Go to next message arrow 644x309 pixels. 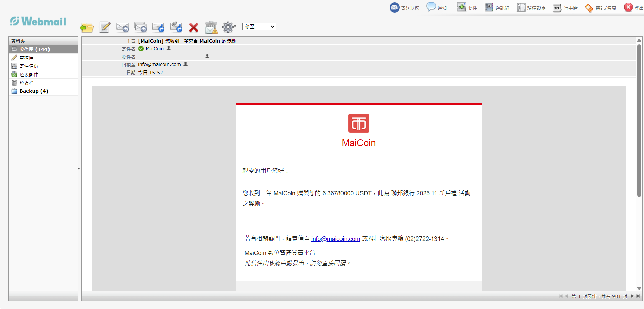click(x=632, y=296)
